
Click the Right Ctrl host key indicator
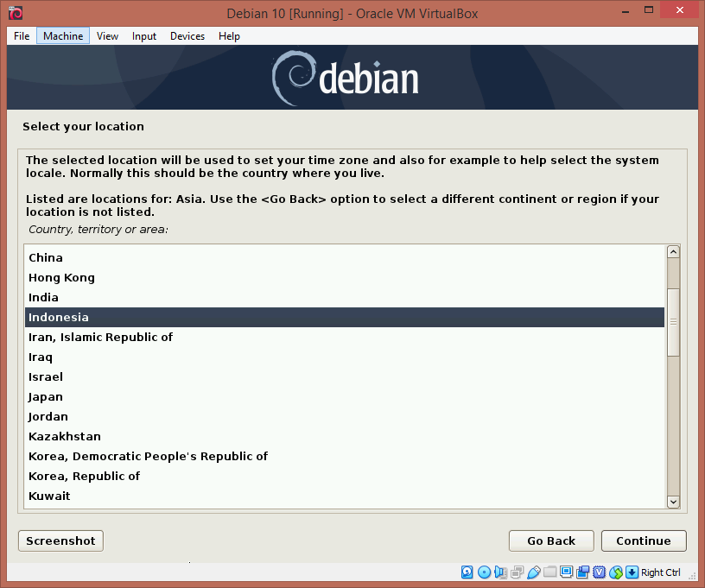coord(660,572)
